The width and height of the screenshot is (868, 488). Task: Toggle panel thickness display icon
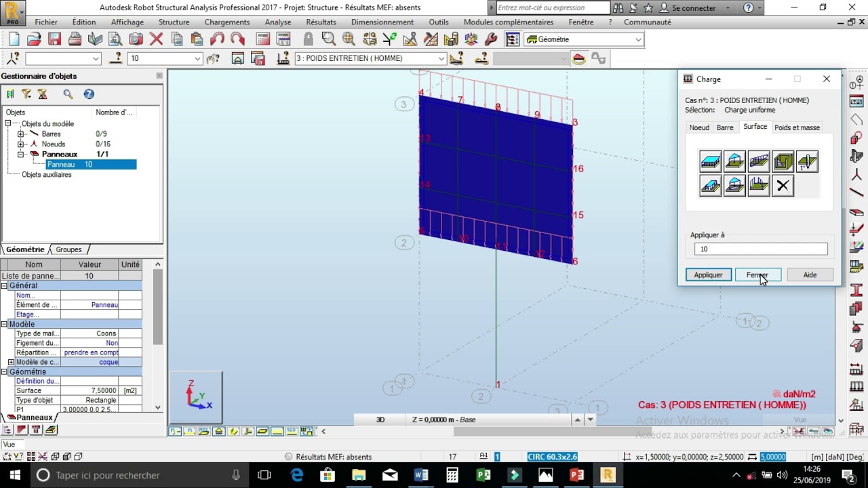[x=262, y=431]
